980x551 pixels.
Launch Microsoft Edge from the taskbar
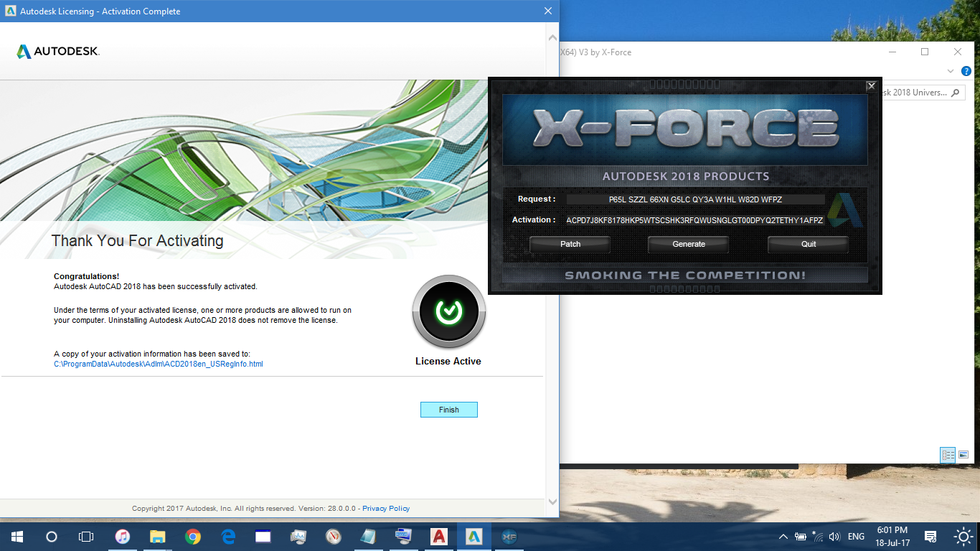coord(228,537)
